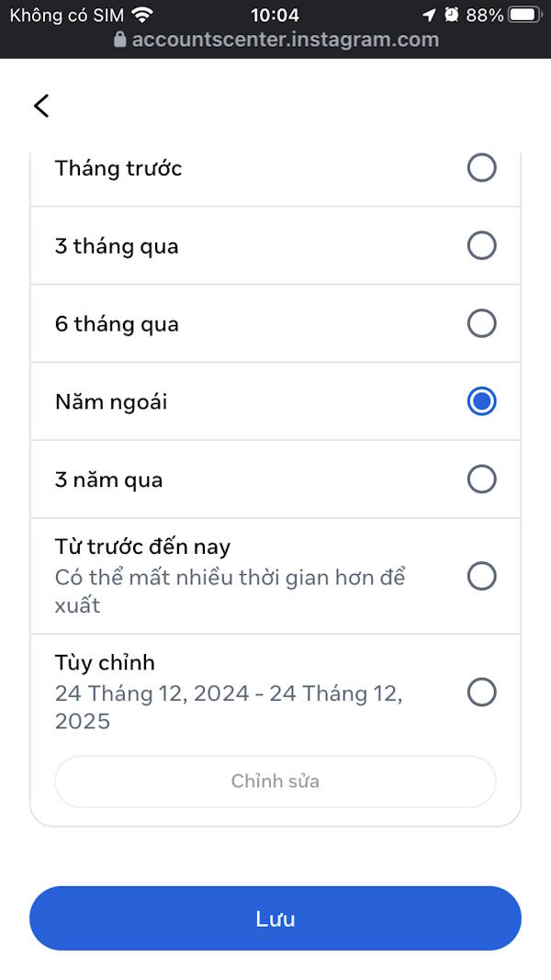Tap the back chevron at top left

(x=40, y=106)
